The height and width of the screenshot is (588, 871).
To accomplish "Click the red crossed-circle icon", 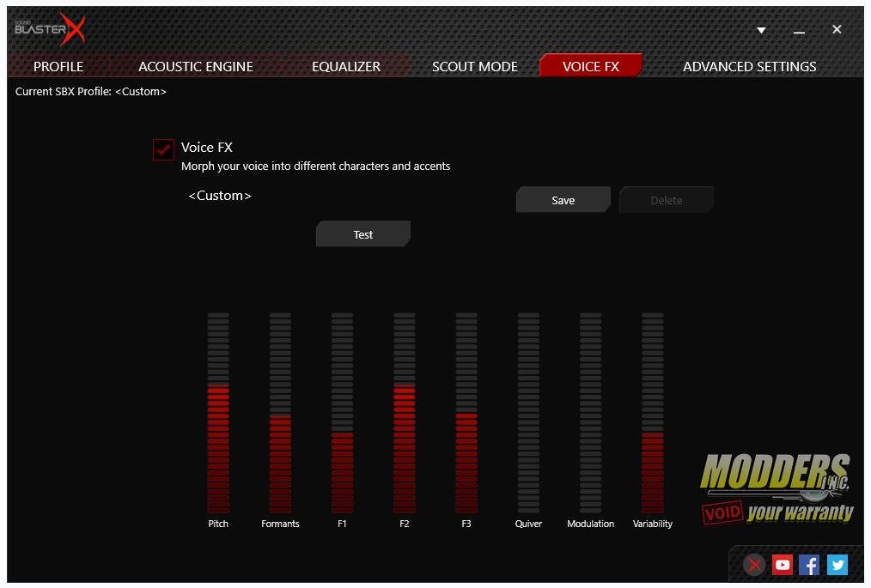I will tap(754, 564).
